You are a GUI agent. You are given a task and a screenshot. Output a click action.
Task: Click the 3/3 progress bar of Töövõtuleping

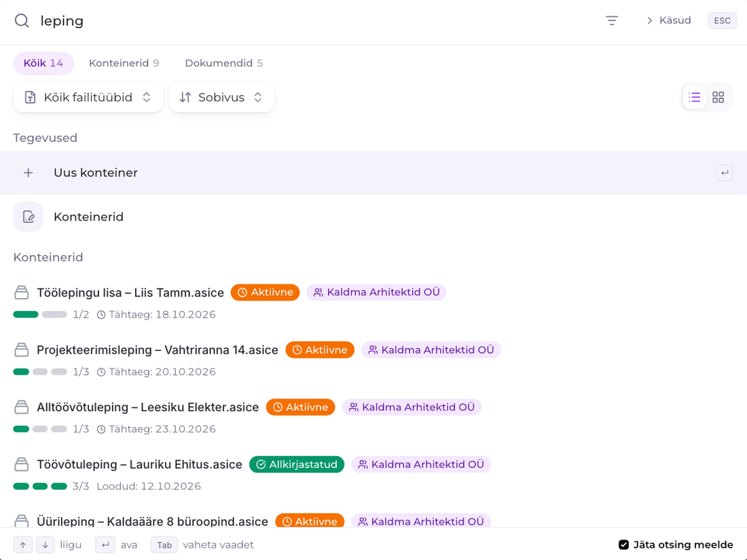coord(40,486)
